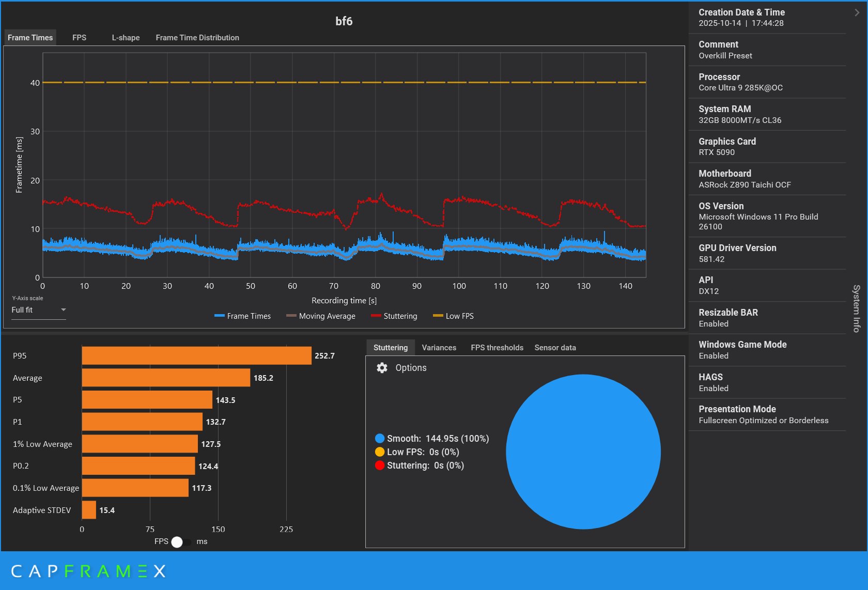868x590 pixels.
Task: Switch to the FPS tab
Action: [x=79, y=38]
